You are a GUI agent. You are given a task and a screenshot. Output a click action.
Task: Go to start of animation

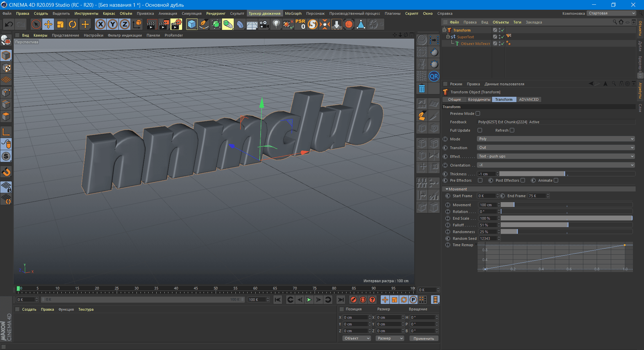[277, 300]
